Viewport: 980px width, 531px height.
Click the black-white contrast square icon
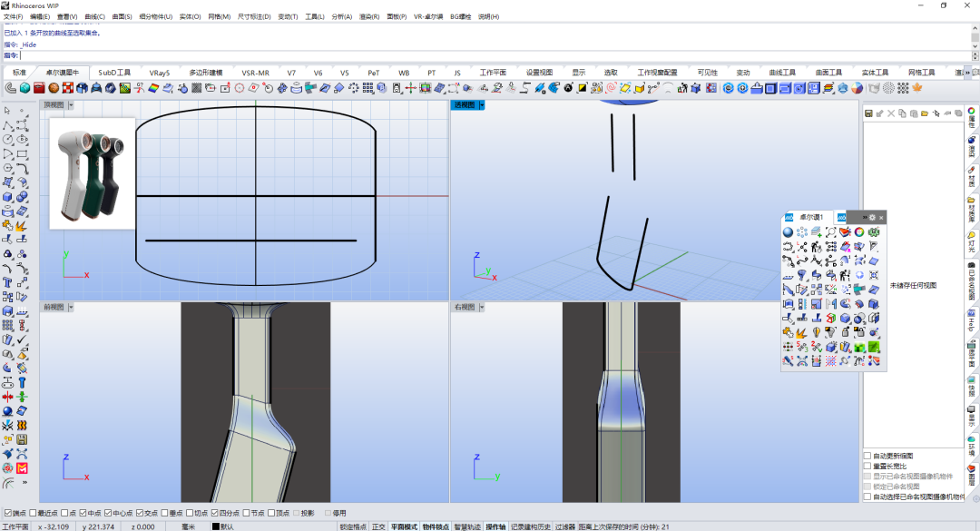[x=583, y=88]
